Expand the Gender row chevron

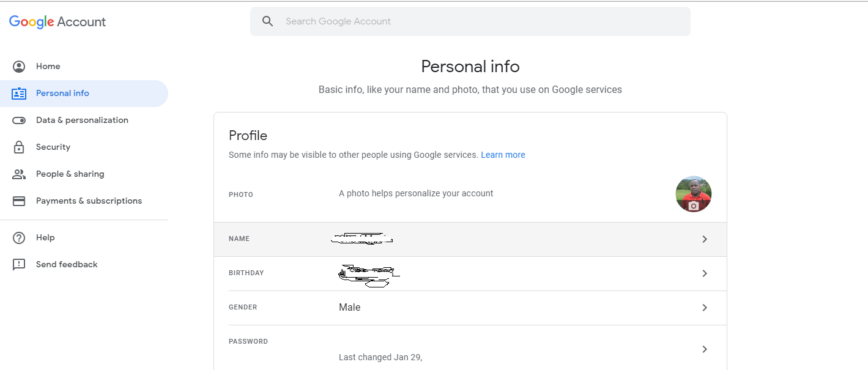pos(705,308)
